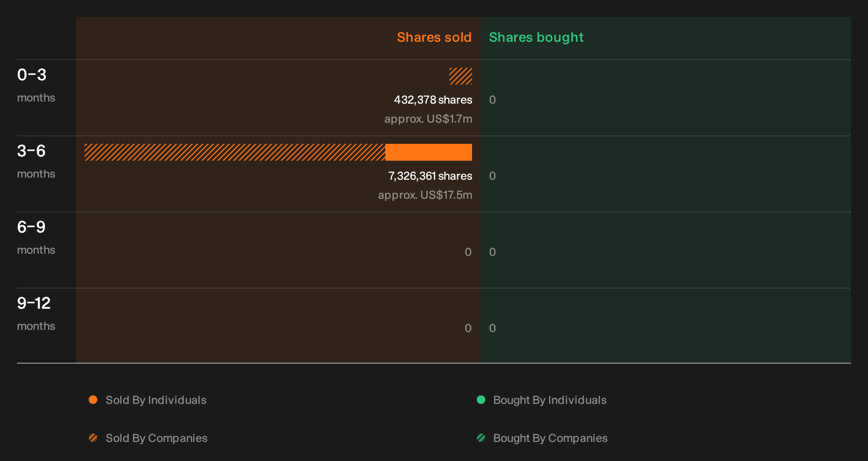Click the Bought By Individuals green dot
Viewport: 868px width, 461px height.
[x=481, y=400]
